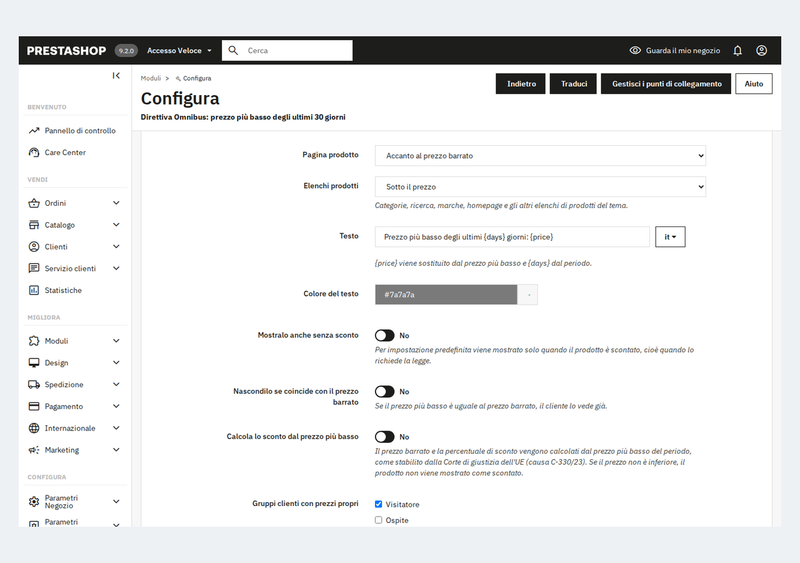Expand the Spedizione submenu chevron
Viewport: 800px width, 563px height.
click(116, 384)
